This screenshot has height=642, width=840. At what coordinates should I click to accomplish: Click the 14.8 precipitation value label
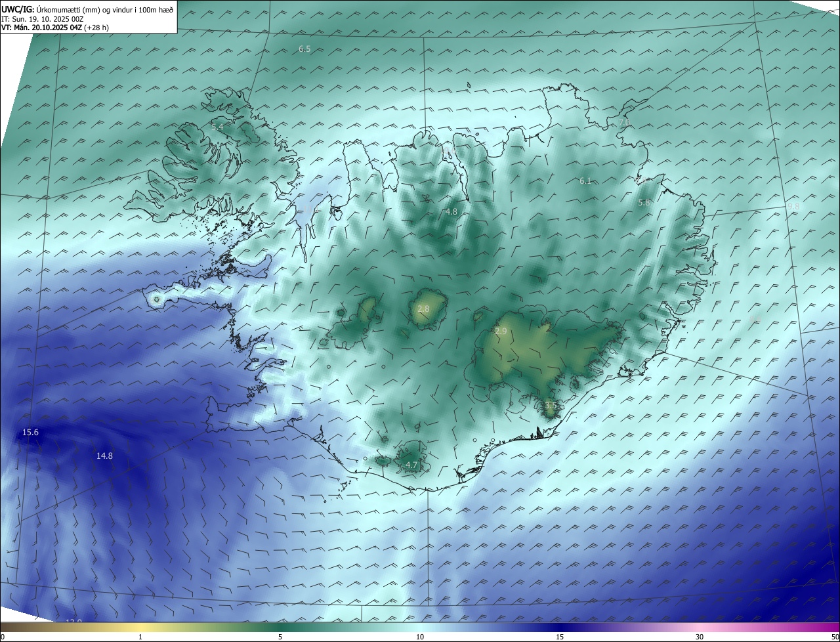[x=104, y=456]
